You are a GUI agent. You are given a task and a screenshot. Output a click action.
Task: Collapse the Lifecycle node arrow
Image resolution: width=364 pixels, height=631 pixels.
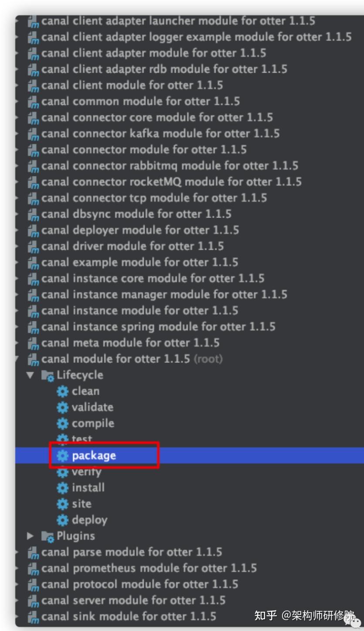[x=30, y=375]
